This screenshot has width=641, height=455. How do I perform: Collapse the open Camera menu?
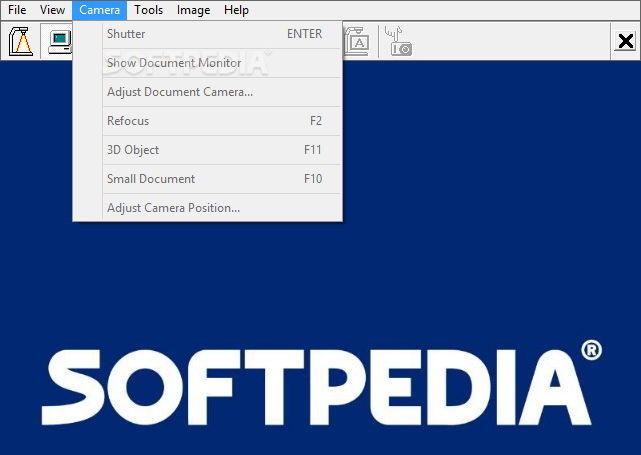coord(99,10)
